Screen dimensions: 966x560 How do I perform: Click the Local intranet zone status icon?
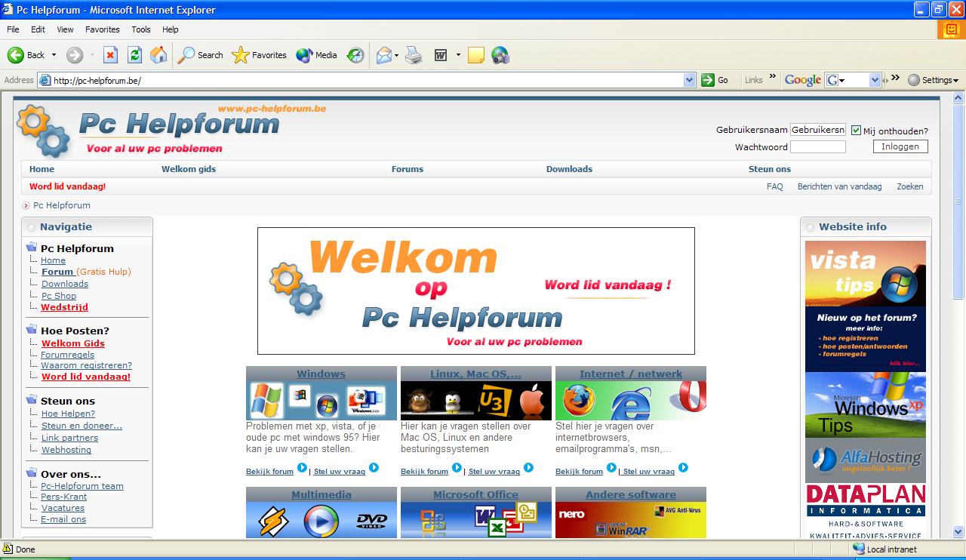point(858,549)
